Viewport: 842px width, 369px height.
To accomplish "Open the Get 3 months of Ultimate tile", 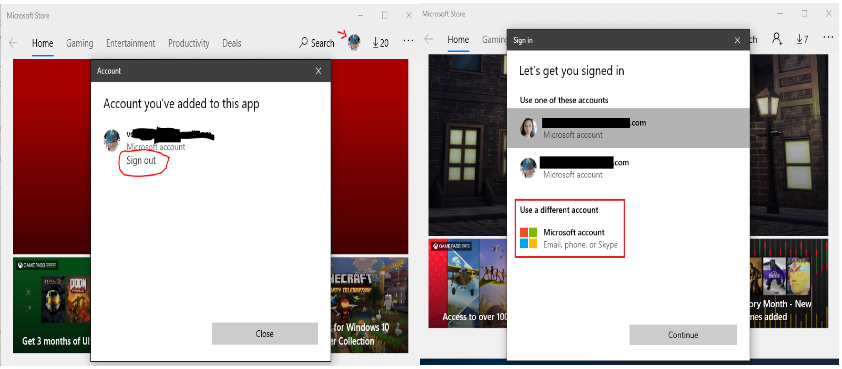I will [x=52, y=305].
